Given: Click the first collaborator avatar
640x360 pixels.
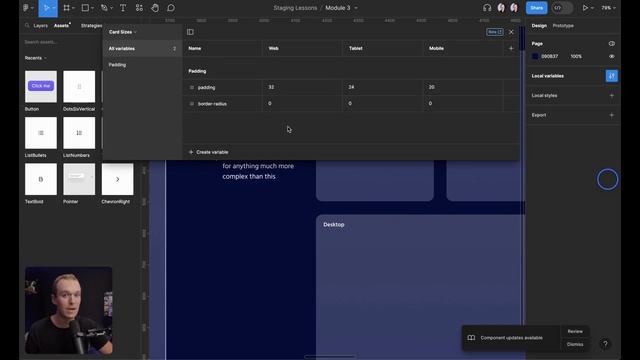Looking at the screenshot, I should pos(501,8).
